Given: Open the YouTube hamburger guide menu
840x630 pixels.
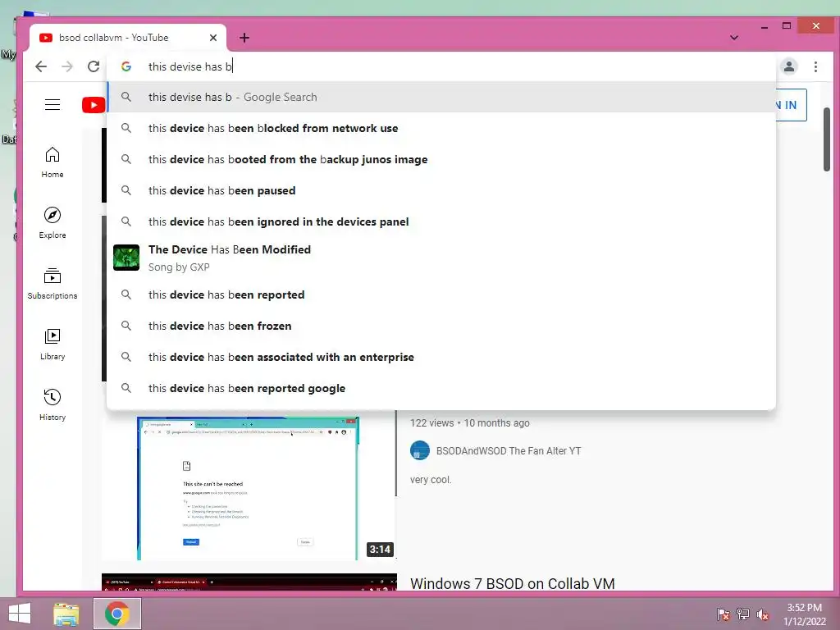Looking at the screenshot, I should click(52, 104).
